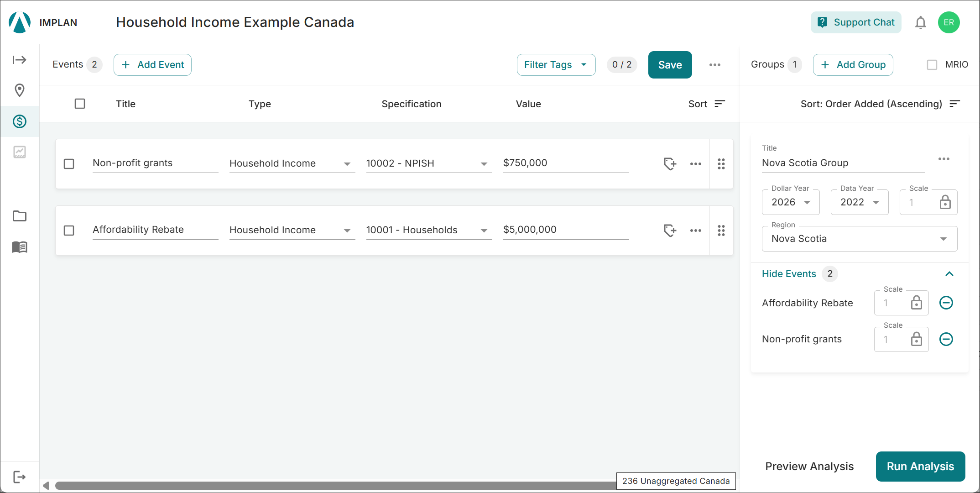
Task: Click the Run Analysis button
Action: [920, 467]
